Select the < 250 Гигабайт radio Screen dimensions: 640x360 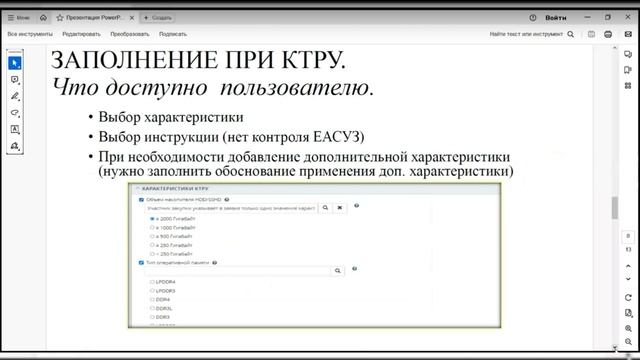pyautogui.click(x=152, y=254)
